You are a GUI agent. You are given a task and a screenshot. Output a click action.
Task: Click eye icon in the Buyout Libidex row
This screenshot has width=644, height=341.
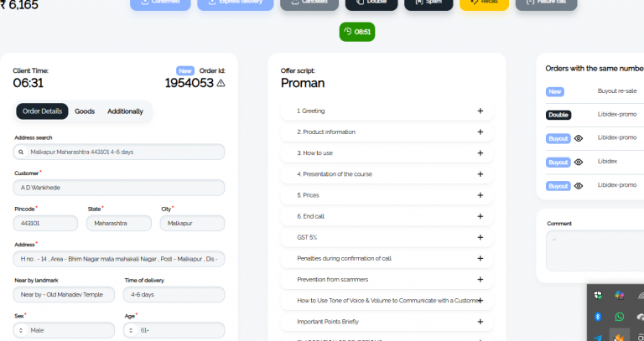(579, 162)
